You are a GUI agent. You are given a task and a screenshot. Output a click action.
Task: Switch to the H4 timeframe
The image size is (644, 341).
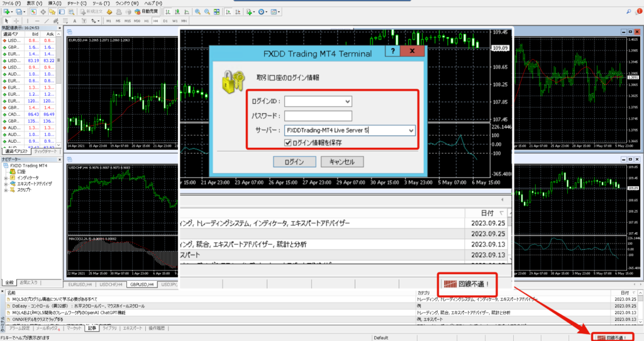tap(156, 21)
